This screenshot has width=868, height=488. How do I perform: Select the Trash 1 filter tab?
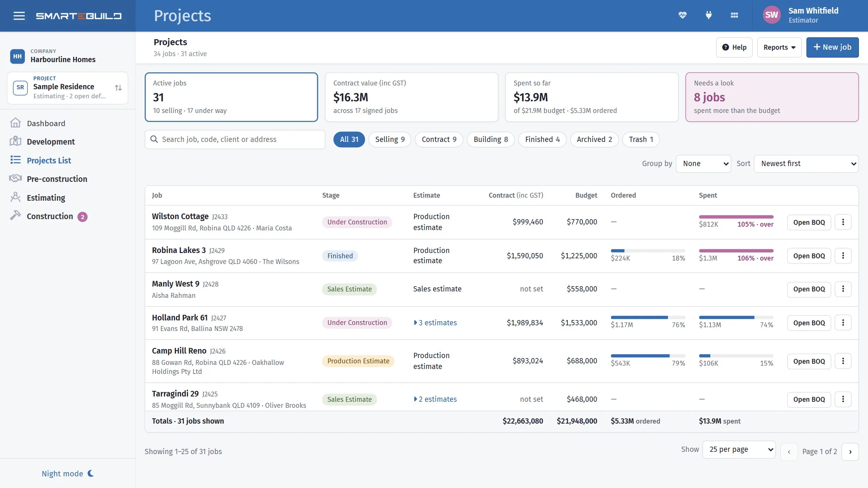pos(641,139)
